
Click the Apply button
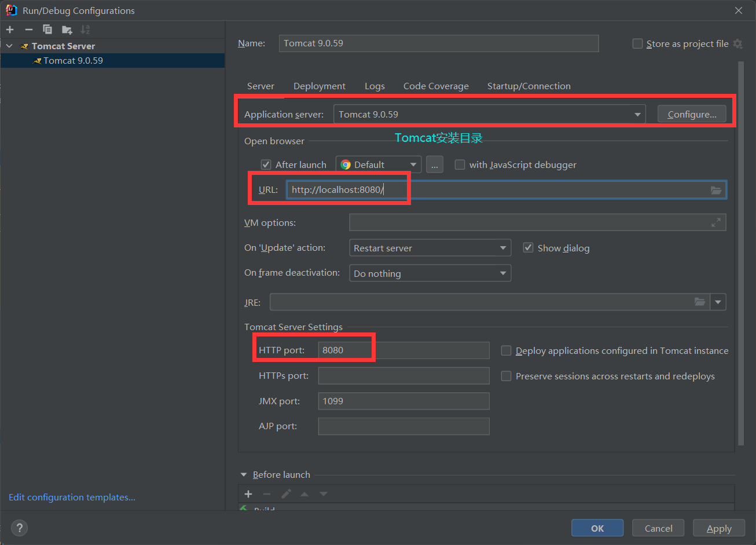719,528
